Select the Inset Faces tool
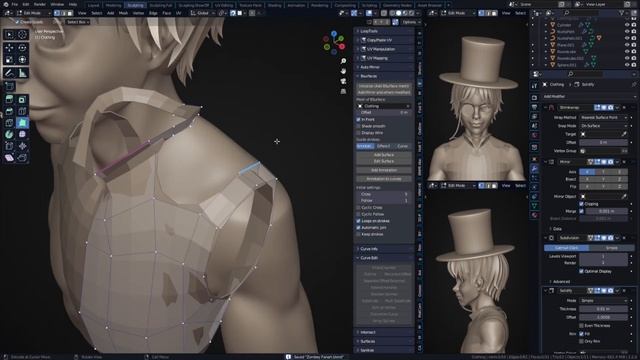This screenshot has height=360, width=640. (22, 99)
